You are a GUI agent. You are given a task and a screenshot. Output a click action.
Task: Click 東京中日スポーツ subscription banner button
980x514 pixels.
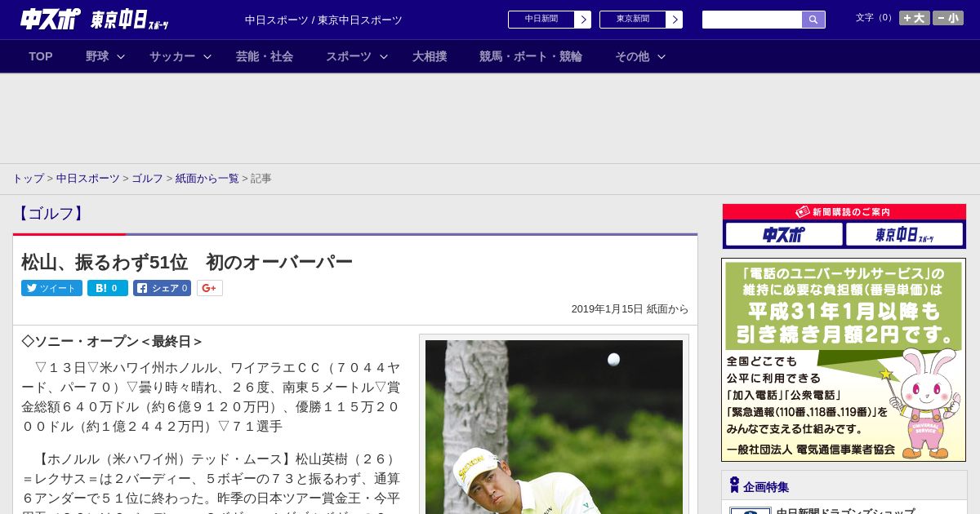click(x=904, y=235)
